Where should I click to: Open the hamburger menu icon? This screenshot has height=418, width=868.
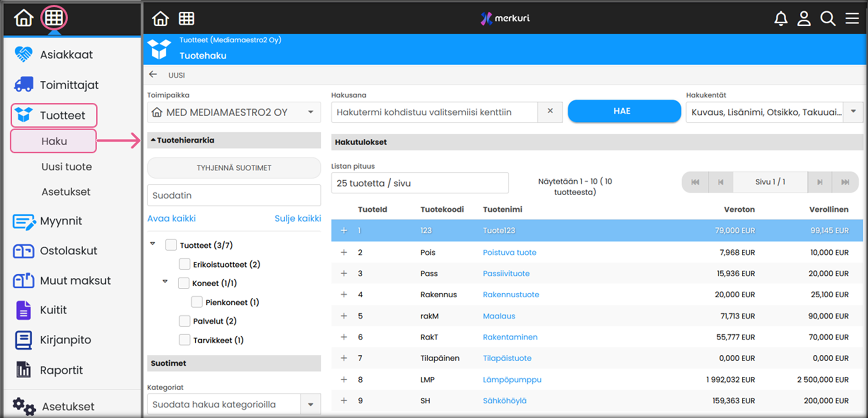pos(852,19)
